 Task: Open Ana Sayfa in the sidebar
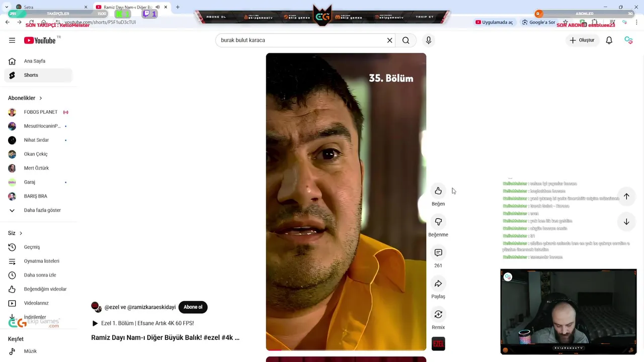coord(38,61)
